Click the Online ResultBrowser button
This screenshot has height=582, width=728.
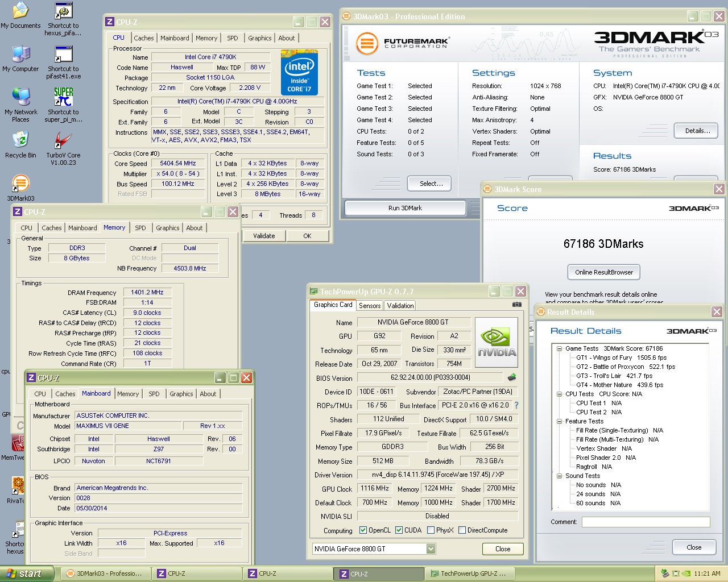(x=604, y=272)
